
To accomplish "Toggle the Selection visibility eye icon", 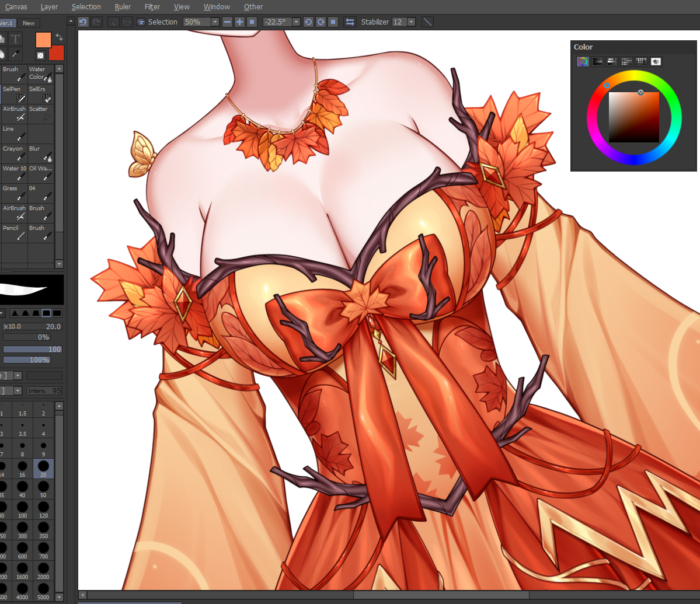I will click(x=141, y=22).
